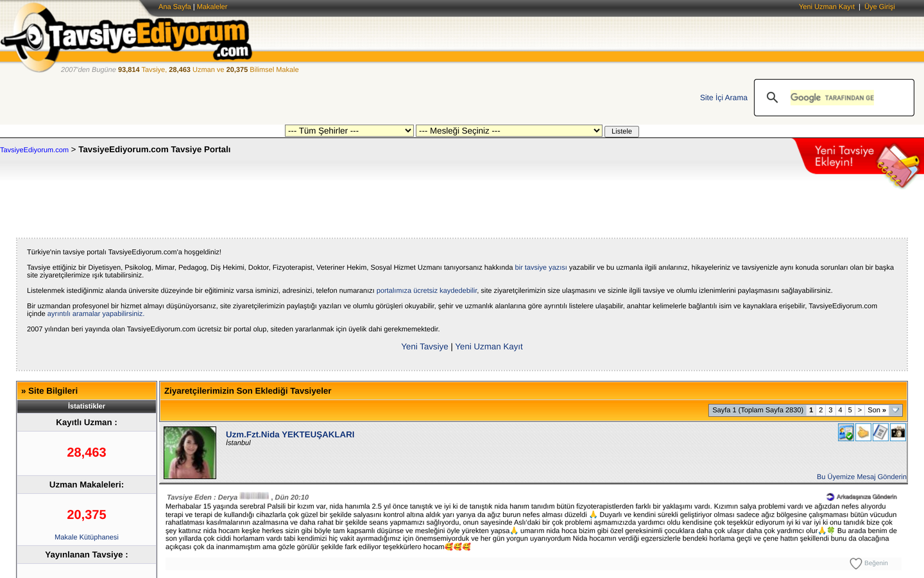Click 'Ziyaretçilerimizin Son Eklediği Tavsiyeler' heading
Viewport: 924px width, 578px height.
(248, 390)
